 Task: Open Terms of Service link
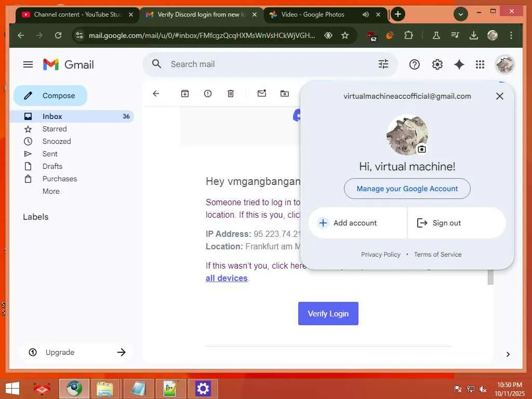437,255
